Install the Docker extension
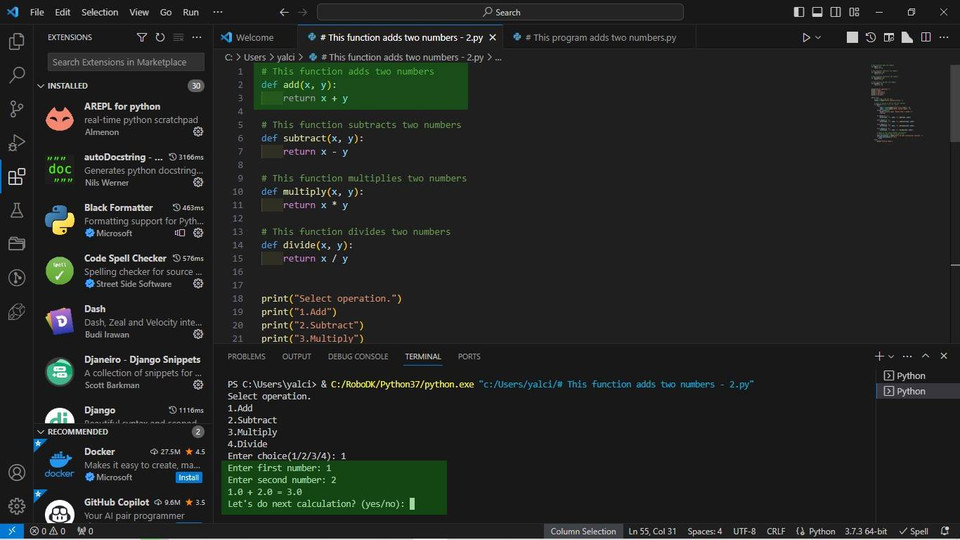The width and height of the screenshot is (960, 540). (x=188, y=477)
